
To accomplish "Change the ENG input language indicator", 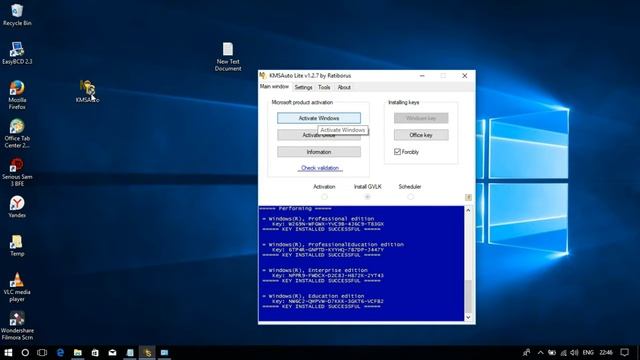I will coord(588,352).
